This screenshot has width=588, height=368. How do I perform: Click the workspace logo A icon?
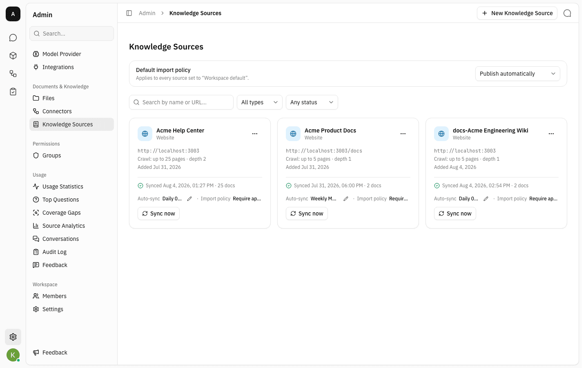(13, 14)
